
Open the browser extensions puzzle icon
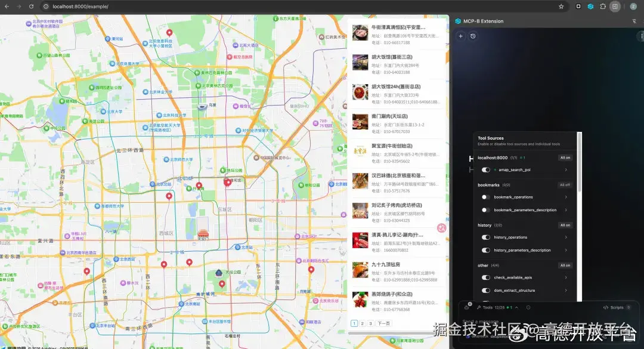coord(603,7)
